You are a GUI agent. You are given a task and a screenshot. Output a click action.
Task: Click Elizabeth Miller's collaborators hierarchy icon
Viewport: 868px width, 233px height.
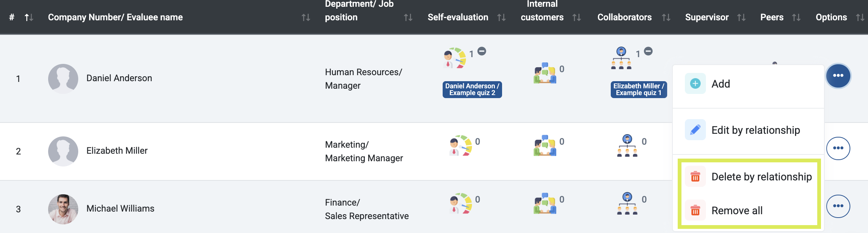pyautogui.click(x=627, y=146)
